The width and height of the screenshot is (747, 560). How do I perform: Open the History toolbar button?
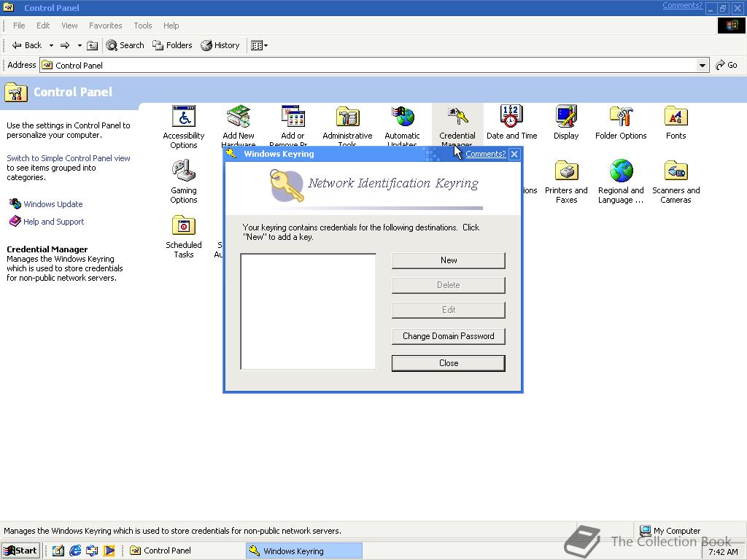[x=220, y=45]
